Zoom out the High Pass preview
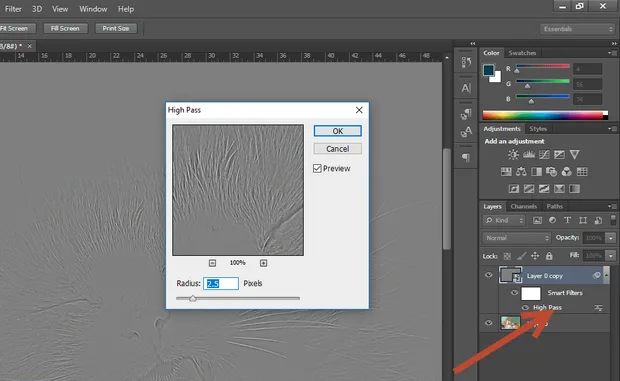 tap(212, 263)
